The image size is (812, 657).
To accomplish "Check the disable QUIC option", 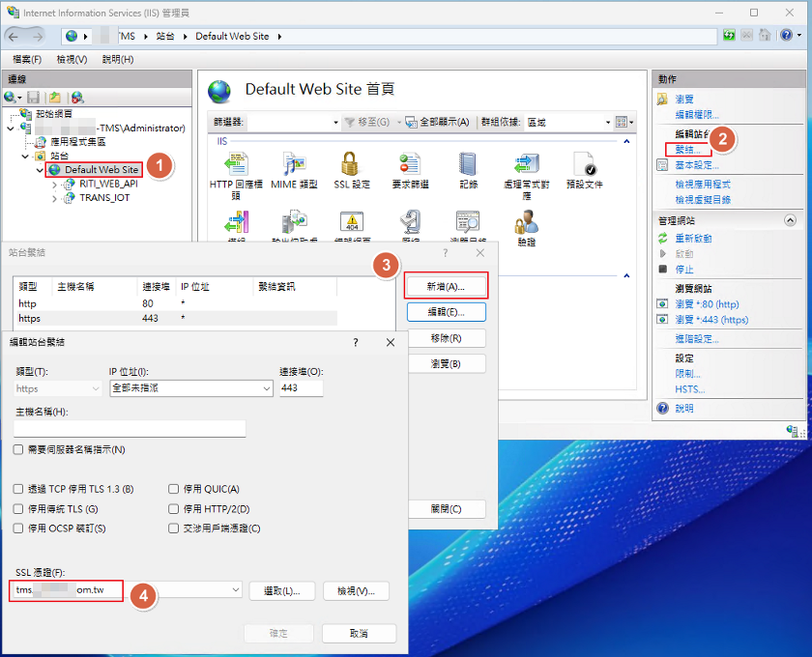I will (173, 489).
